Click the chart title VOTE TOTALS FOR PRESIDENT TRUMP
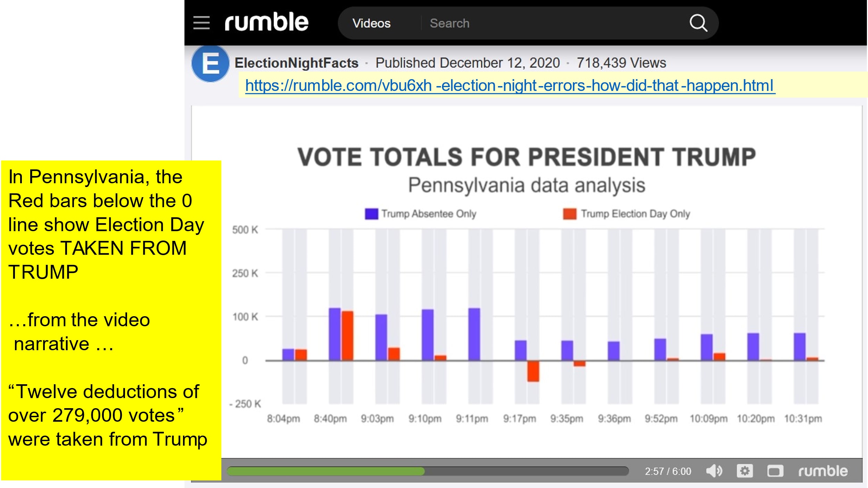Screen dimensions: 868x488 (x=526, y=157)
